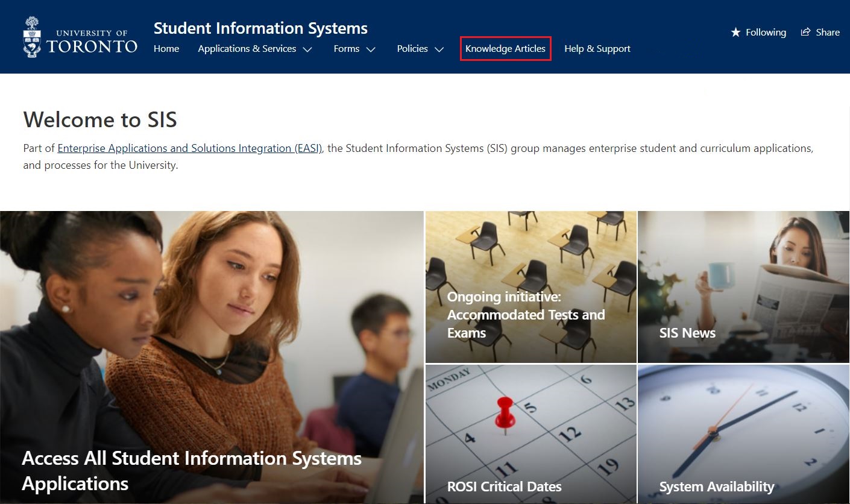Open the SIS News tile
The height and width of the screenshot is (504, 850).
click(743, 287)
